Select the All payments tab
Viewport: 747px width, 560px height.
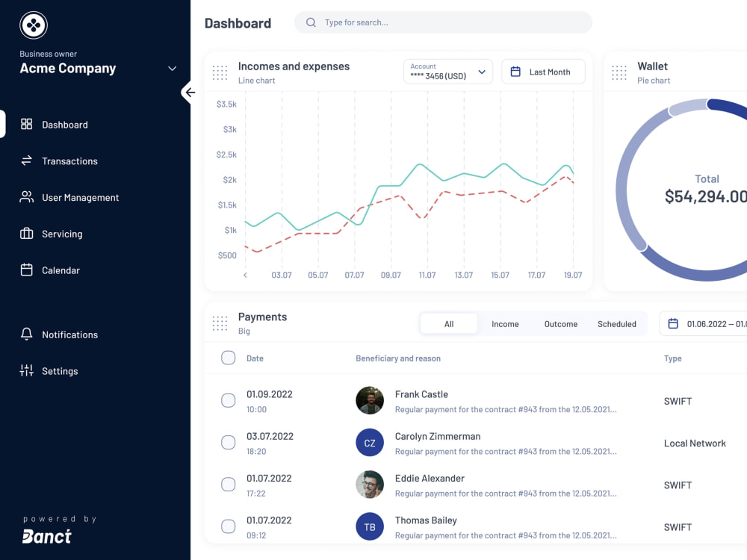(449, 324)
